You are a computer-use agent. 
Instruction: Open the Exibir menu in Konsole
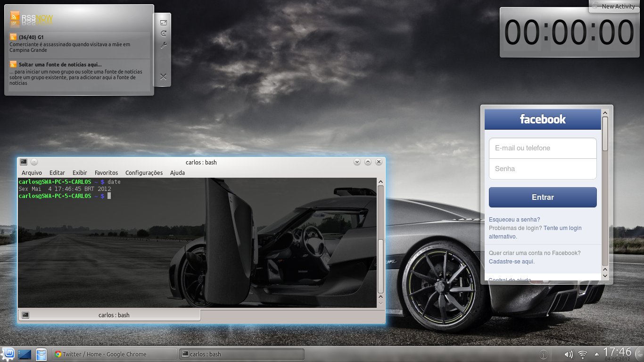point(80,173)
